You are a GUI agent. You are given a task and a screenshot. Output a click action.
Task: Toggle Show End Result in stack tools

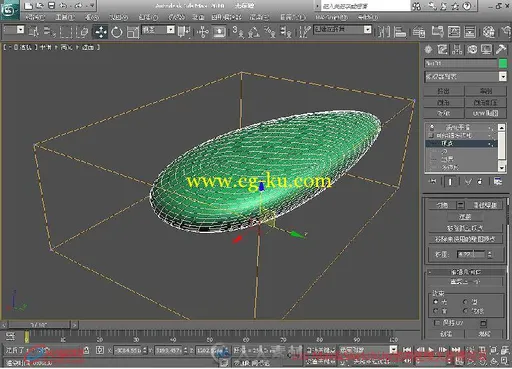[450, 182]
